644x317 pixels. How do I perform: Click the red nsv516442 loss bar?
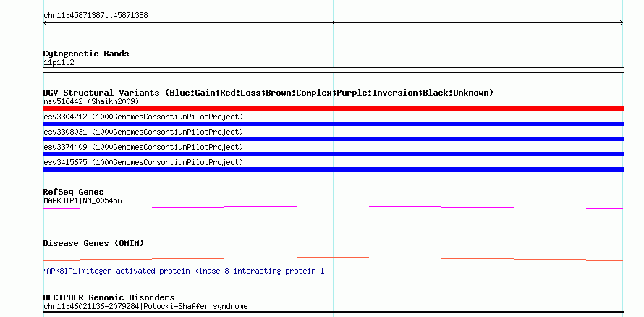[x=333, y=109]
